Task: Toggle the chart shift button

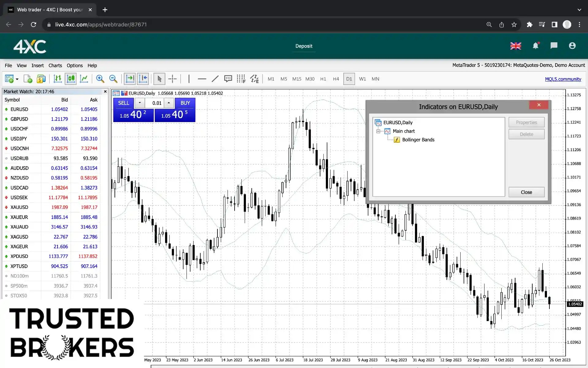Action: coord(143,79)
